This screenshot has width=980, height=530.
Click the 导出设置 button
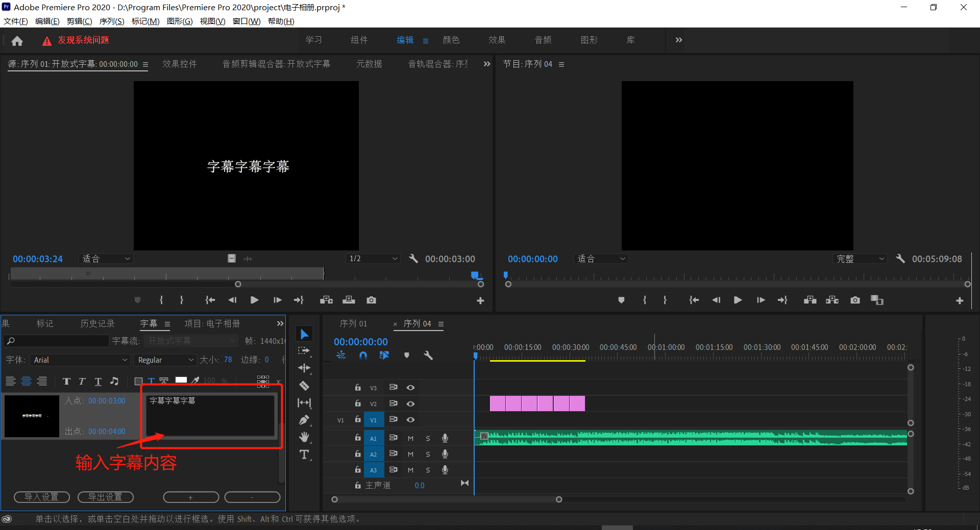click(106, 497)
